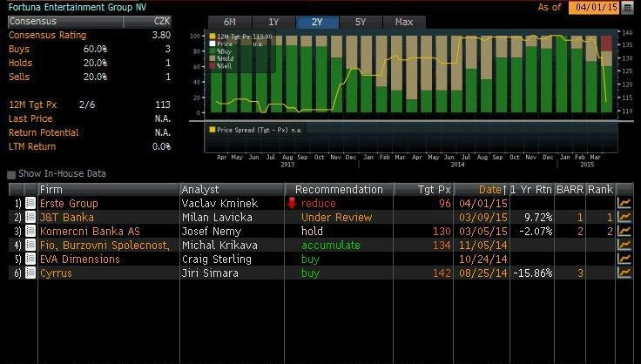Open document icon for J&T Banka row
The height and width of the screenshot is (364, 641).
(x=30, y=217)
